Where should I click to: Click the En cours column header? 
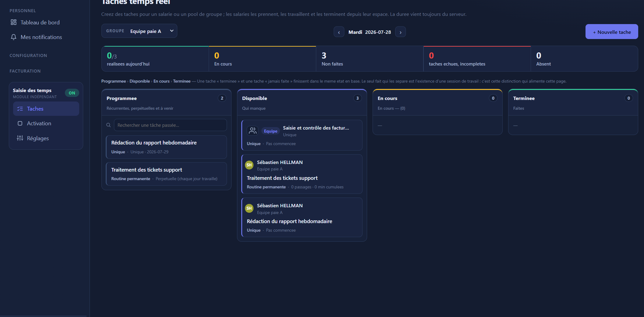437,102
